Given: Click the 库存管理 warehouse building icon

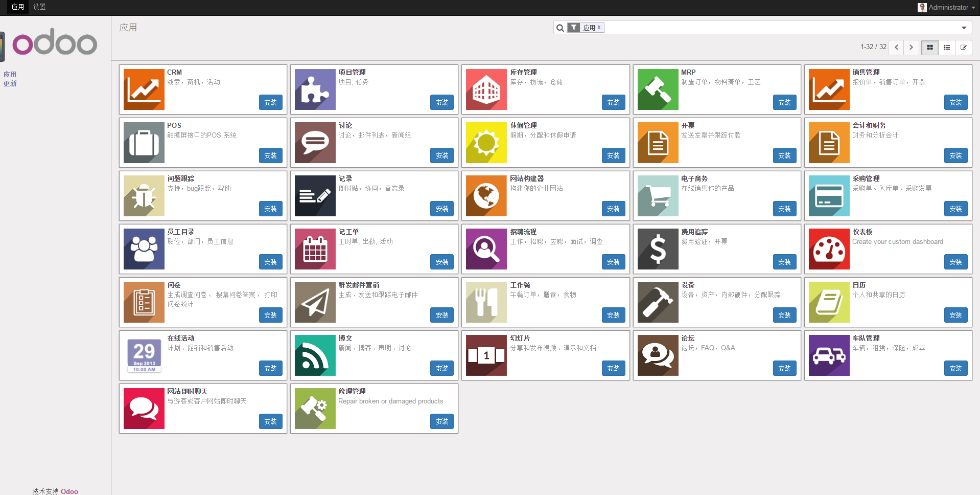Looking at the screenshot, I should click(486, 89).
